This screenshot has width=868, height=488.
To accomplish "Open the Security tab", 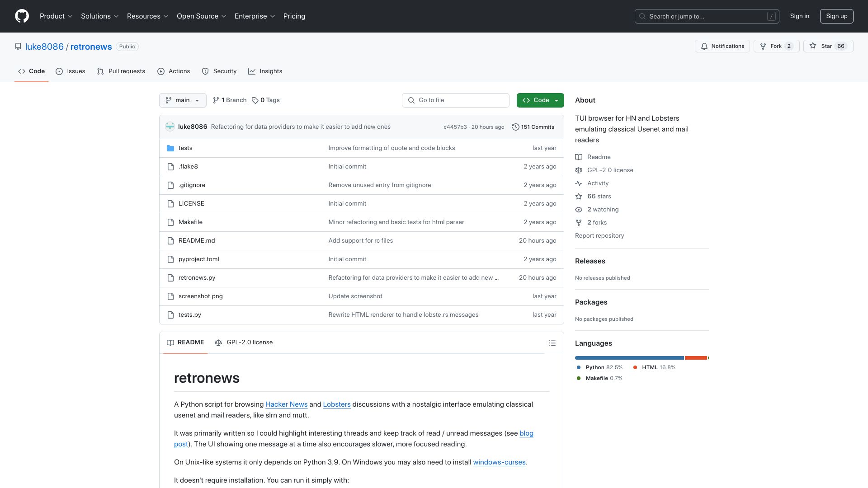I will click(x=219, y=71).
